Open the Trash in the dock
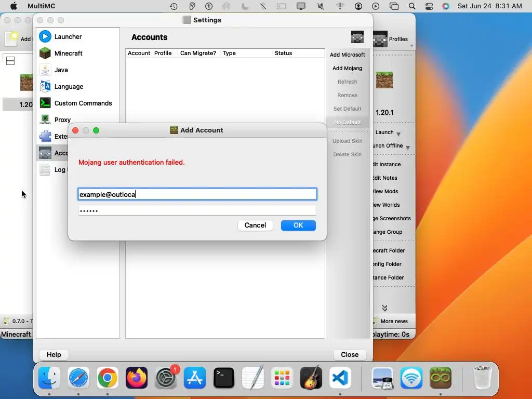532x399 pixels. (483, 378)
